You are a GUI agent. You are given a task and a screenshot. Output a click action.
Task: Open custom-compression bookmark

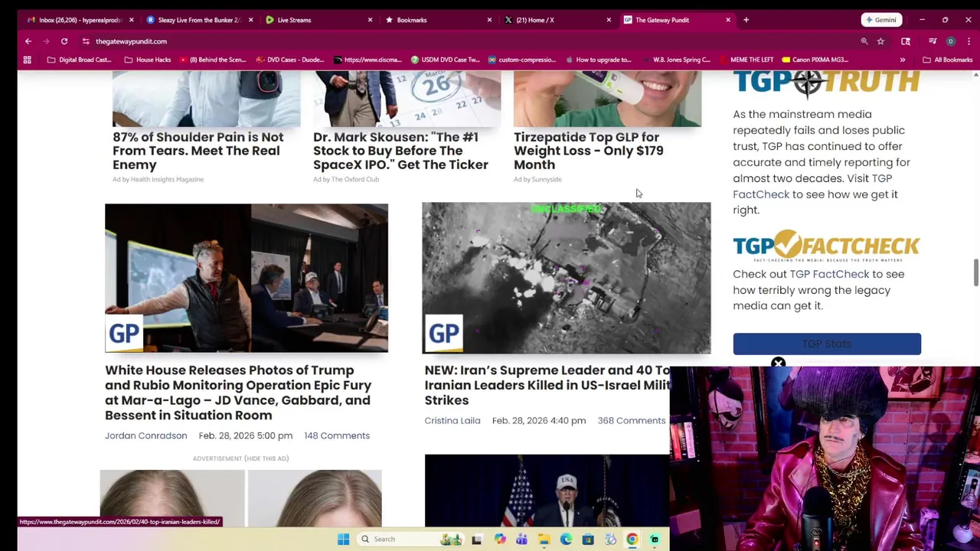tap(523, 60)
